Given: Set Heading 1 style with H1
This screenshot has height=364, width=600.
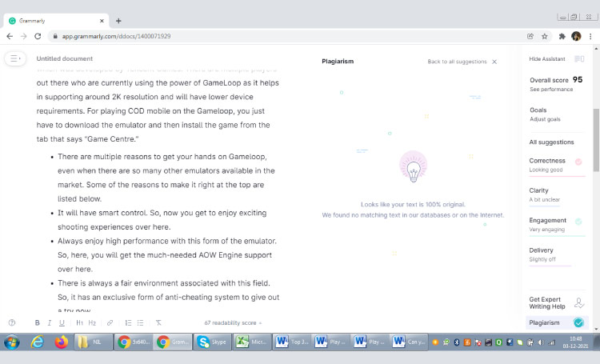Looking at the screenshot, I should [79, 322].
